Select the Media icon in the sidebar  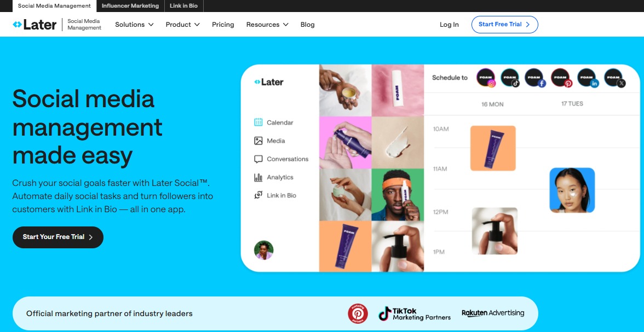click(273, 141)
